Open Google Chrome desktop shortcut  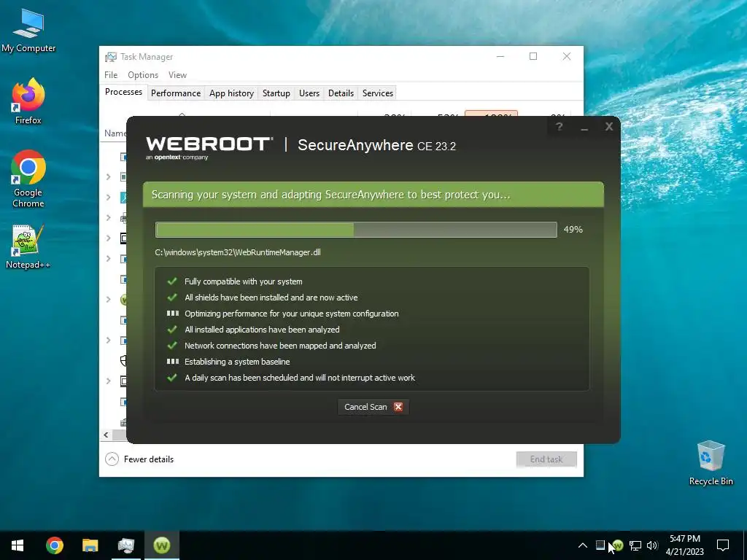(x=28, y=179)
